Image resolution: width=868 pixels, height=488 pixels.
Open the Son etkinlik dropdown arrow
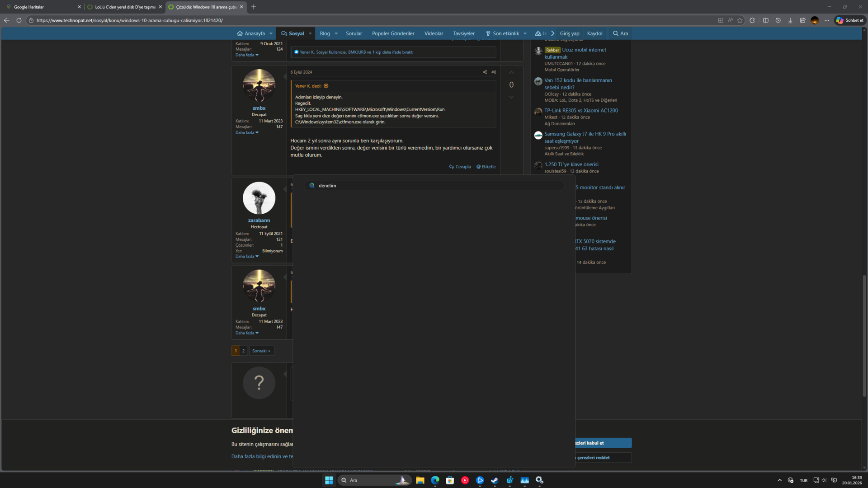[525, 33]
